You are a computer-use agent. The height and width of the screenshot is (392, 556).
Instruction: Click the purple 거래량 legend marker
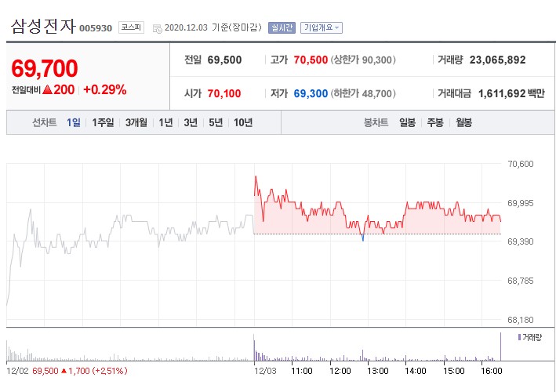tap(519, 337)
